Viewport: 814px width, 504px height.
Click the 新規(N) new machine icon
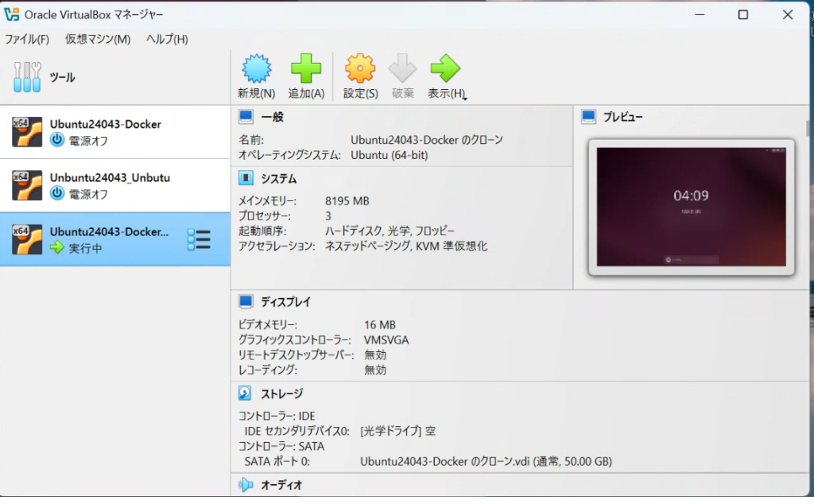click(256, 69)
